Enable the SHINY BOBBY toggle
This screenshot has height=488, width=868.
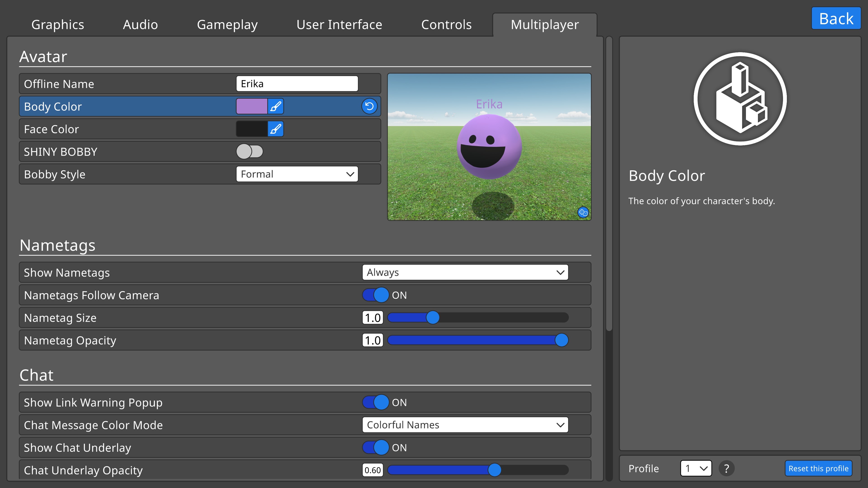(250, 152)
